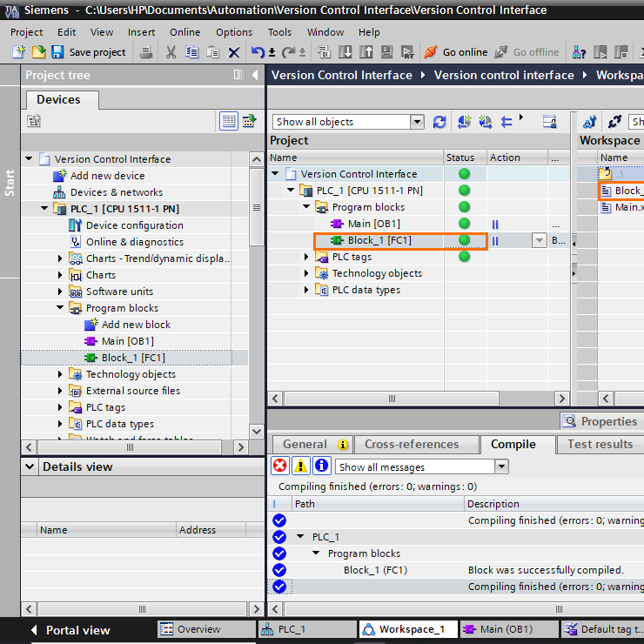Open the Online menu
This screenshot has height=644, width=644.
coord(184,32)
